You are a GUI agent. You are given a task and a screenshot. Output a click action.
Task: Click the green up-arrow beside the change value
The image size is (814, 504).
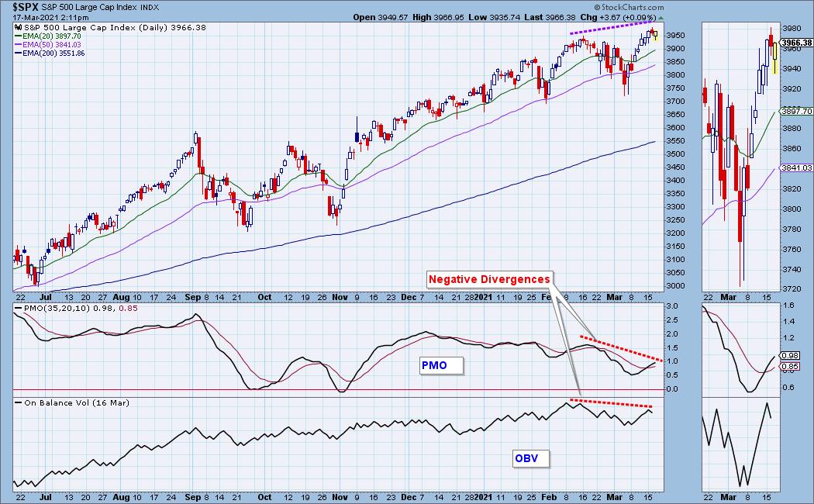pyautogui.click(x=661, y=18)
